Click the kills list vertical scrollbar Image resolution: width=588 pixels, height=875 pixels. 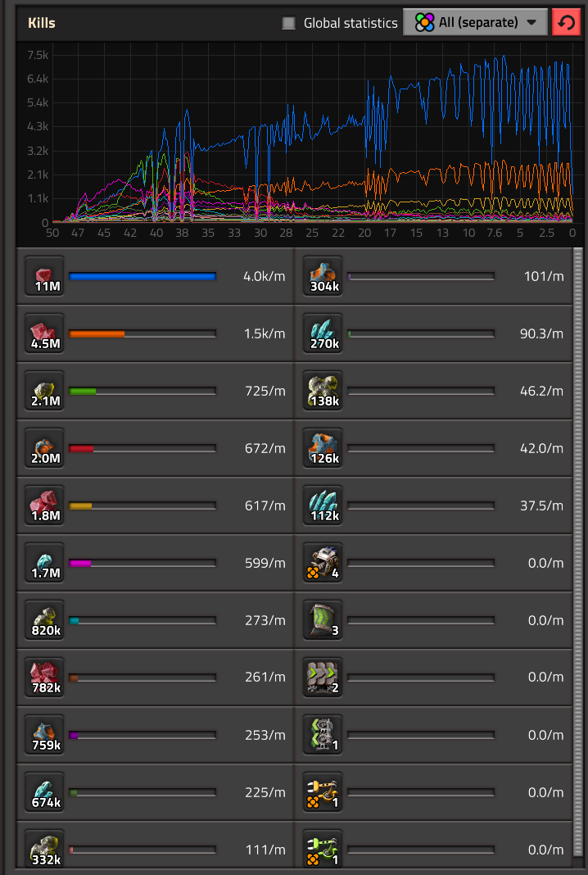(578, 557)
